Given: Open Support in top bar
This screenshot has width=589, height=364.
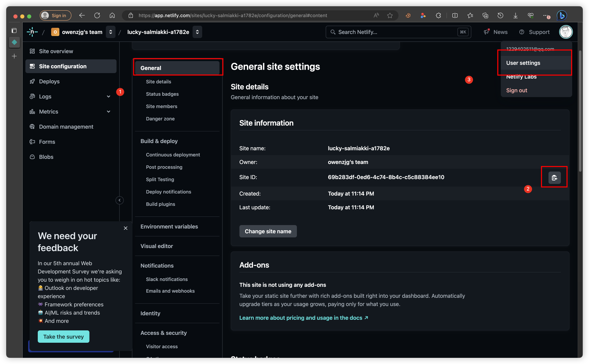Looking at the screenshot, I should pos(534,32).
